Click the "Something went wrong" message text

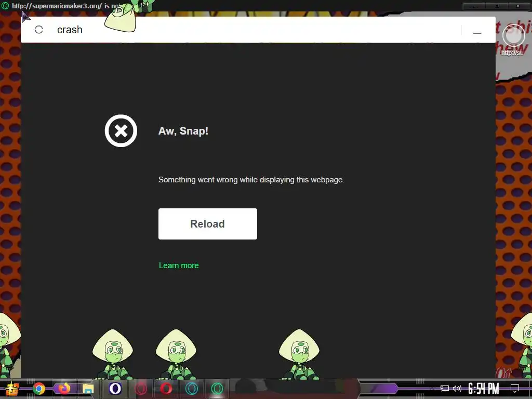251,180
